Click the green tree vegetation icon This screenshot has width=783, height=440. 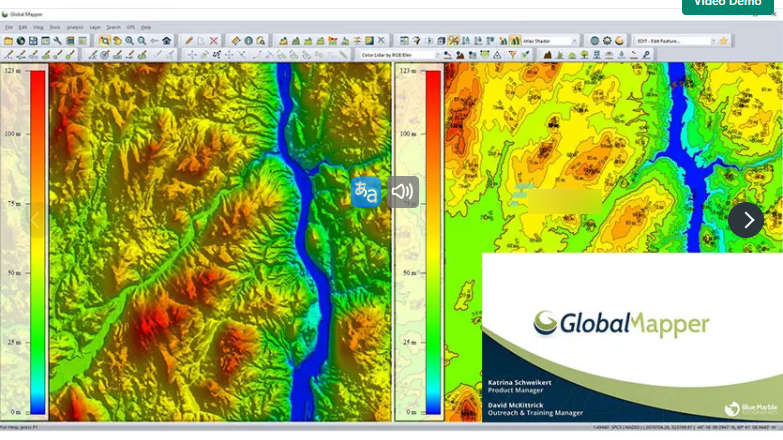click(585, 55)
